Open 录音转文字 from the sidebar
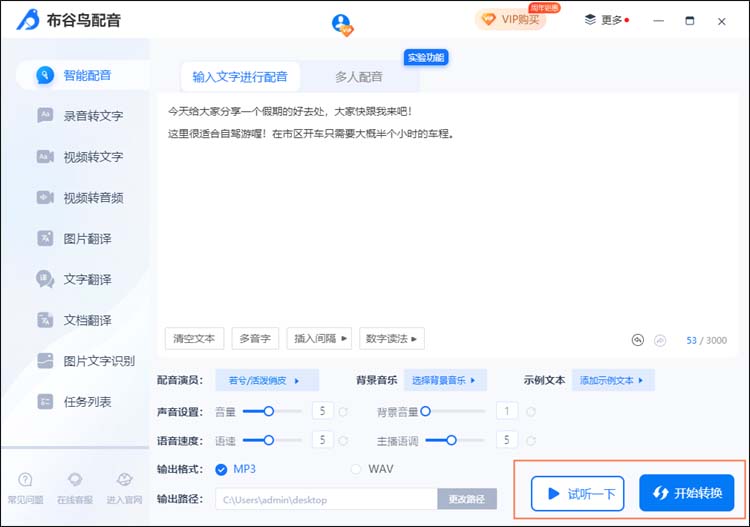 [82, 116]
